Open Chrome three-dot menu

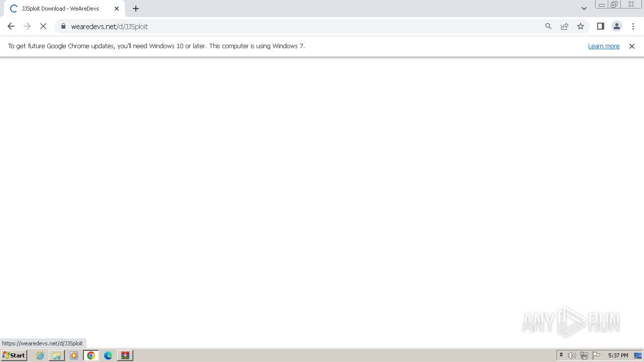click(633, 26)
